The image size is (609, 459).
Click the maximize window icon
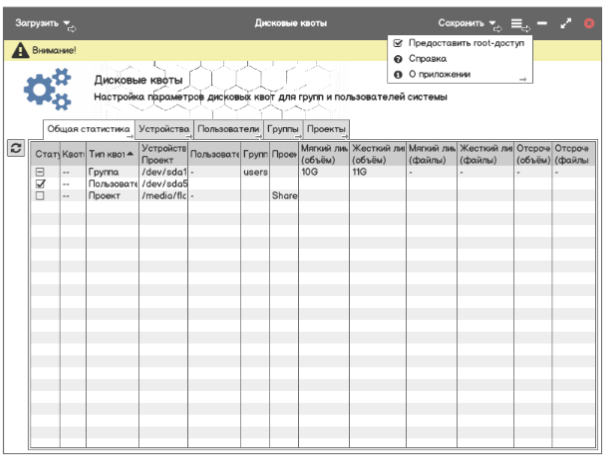(566, 22)
